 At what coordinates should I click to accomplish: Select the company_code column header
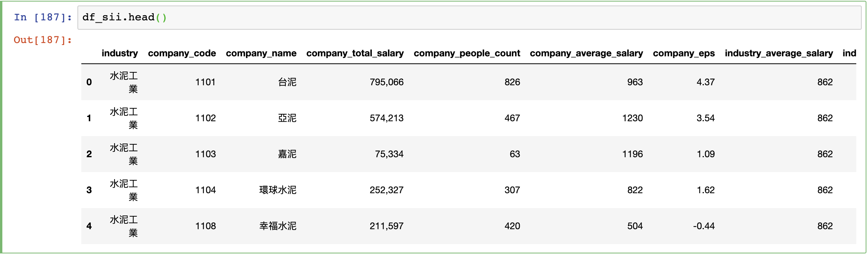pyautogui.click(x=182, y=53)
